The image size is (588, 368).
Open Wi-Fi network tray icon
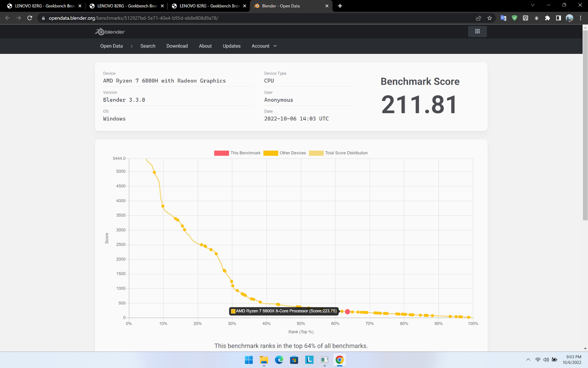538,360
